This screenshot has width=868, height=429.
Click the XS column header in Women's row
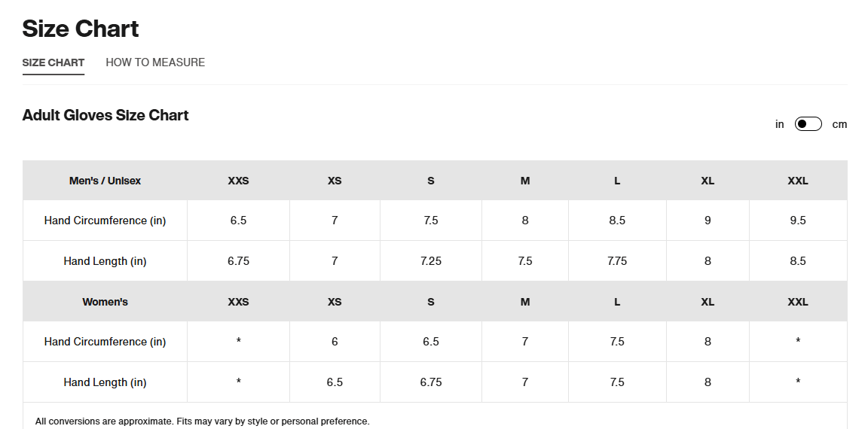[x=335, y=302]
